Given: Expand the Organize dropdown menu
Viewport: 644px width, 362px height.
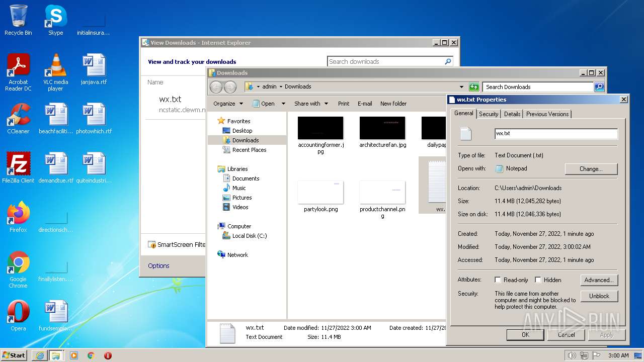Looking at the screenshot, I should [228, 104].
